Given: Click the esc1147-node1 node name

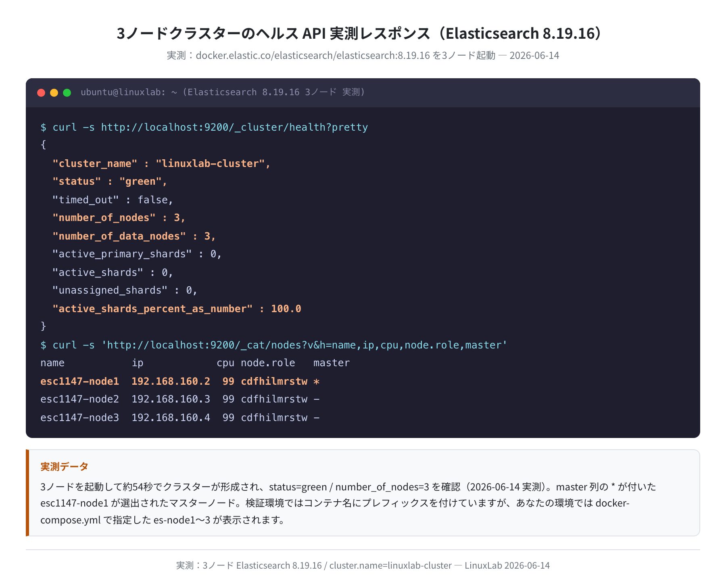Looking at the screenshot, I should tap(79, 382).
